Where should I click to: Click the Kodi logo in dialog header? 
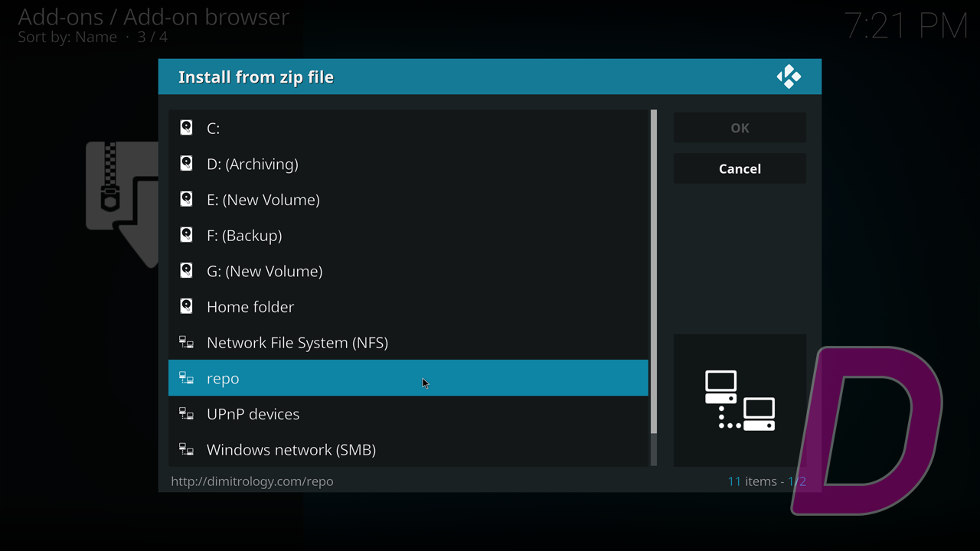point(789,77)
